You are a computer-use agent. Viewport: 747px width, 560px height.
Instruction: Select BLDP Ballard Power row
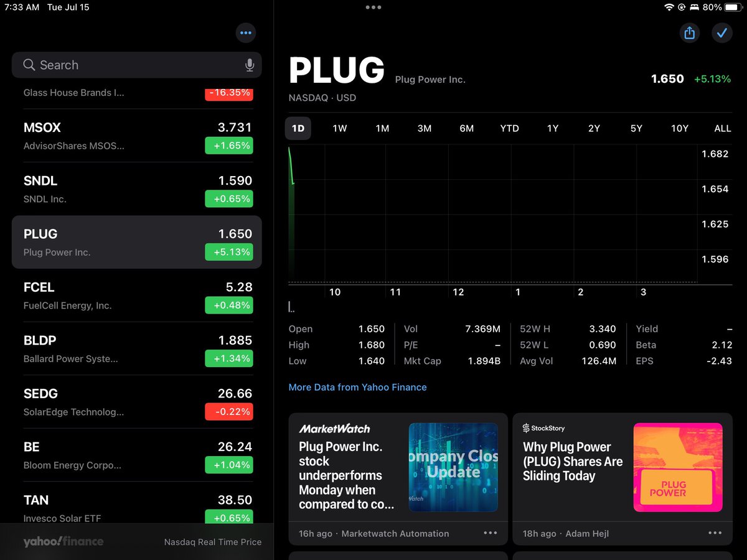(137, 348)
